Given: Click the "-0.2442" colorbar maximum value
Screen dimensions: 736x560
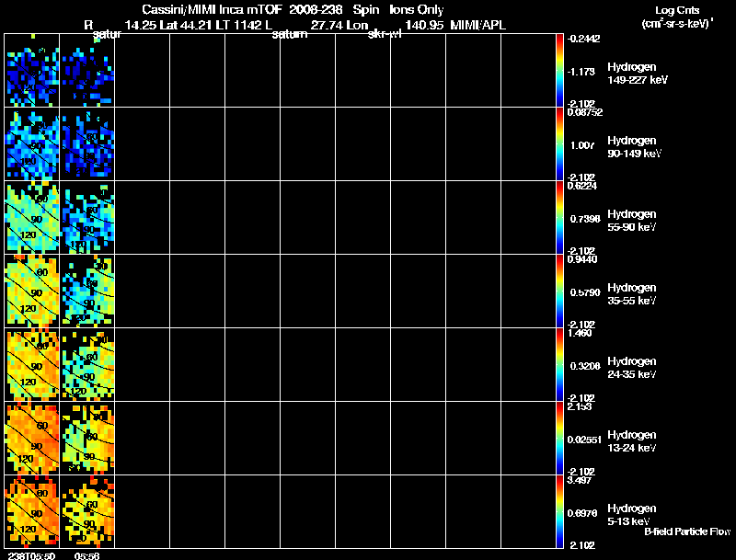Looking at the screenshot, I should point(583,39).
